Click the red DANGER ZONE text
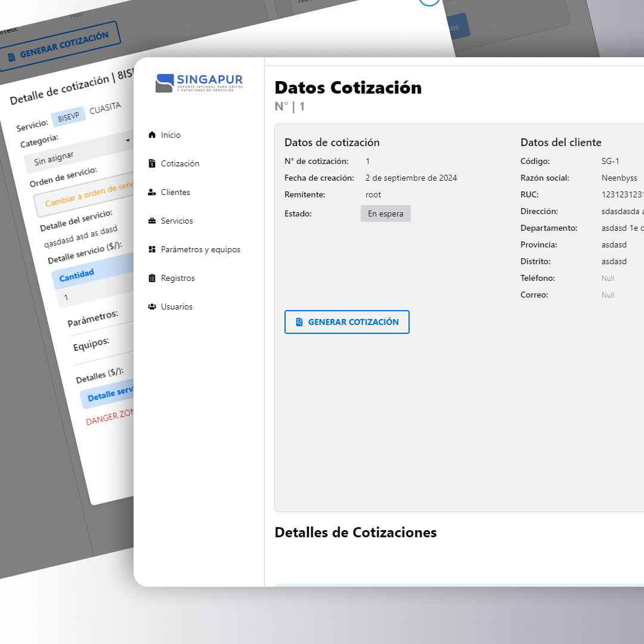 110,416
